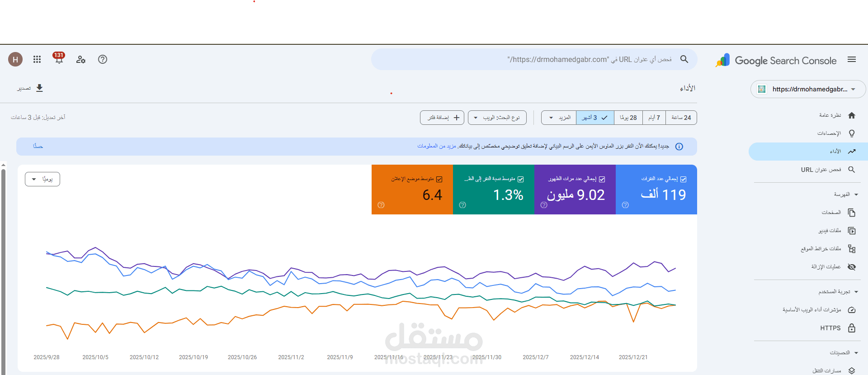Image resolution: width=868 pixels, height=375 pixels.
Task: Open notifications bell with 131 badge
Action: coord(59,58)
